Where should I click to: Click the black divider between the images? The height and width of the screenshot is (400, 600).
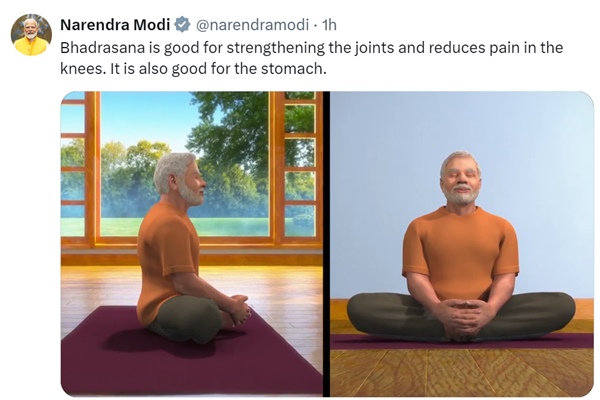pyautogui.click(x=326, y=244)
